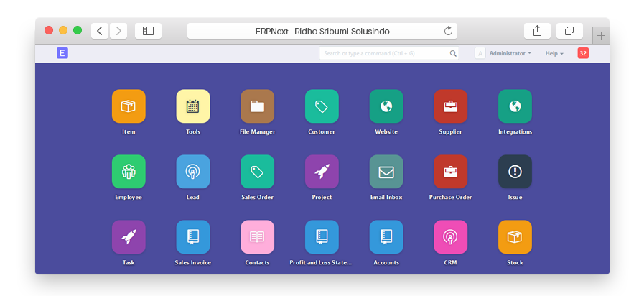Go back in browser history
Image resolution: width=644 pixels, height=296 pixels.
pos(100,31)
